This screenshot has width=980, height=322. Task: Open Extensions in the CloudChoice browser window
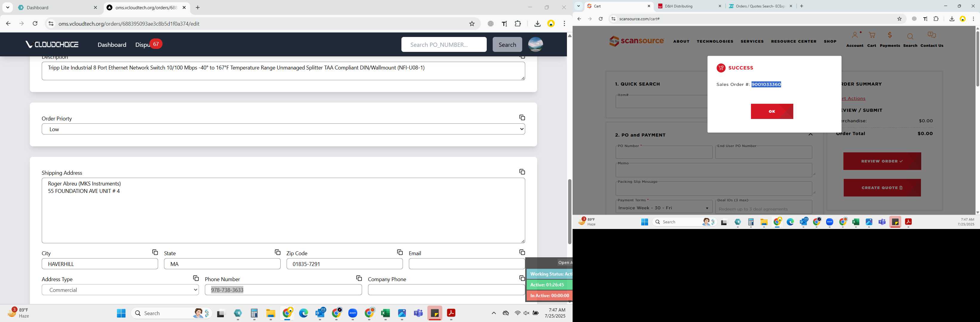click(518, 24)
